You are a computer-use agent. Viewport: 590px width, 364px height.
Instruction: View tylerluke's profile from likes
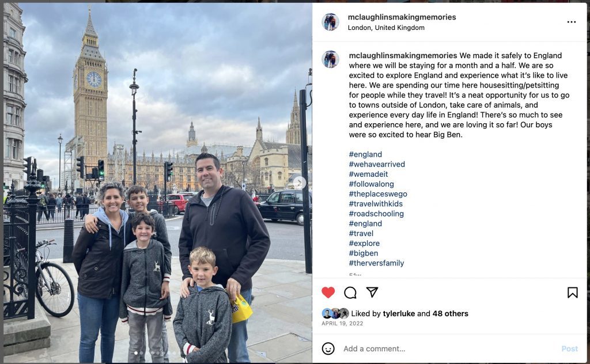point(399,313)
